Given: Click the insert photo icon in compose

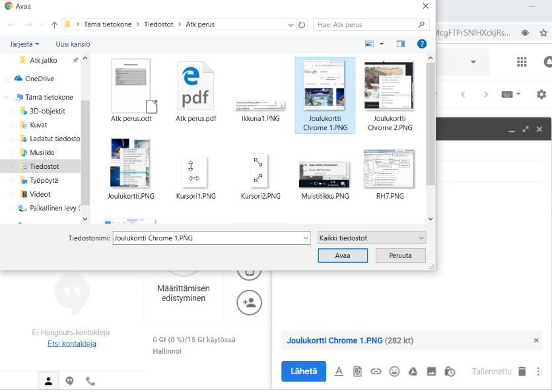Looking at the screenshot, I should pos(431,372).
